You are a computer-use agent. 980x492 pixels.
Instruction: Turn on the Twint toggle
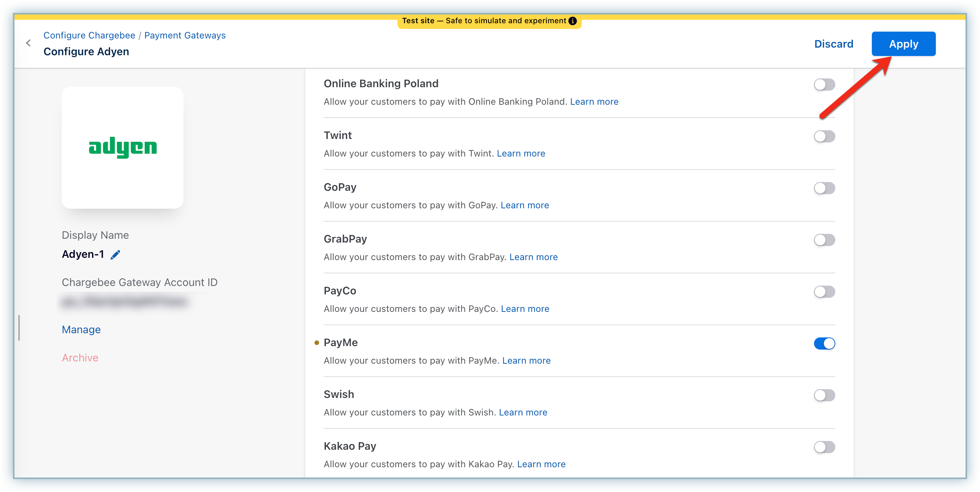coord(824,136)
